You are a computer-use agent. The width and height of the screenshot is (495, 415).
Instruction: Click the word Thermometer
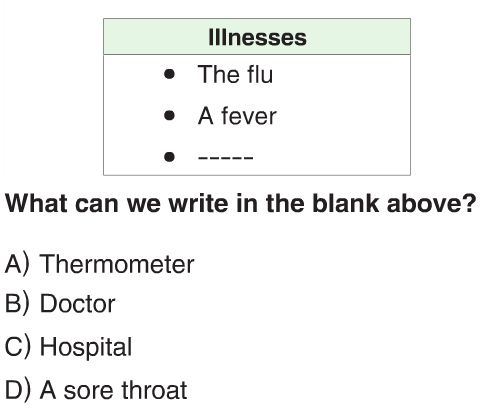tap(117, 264)
